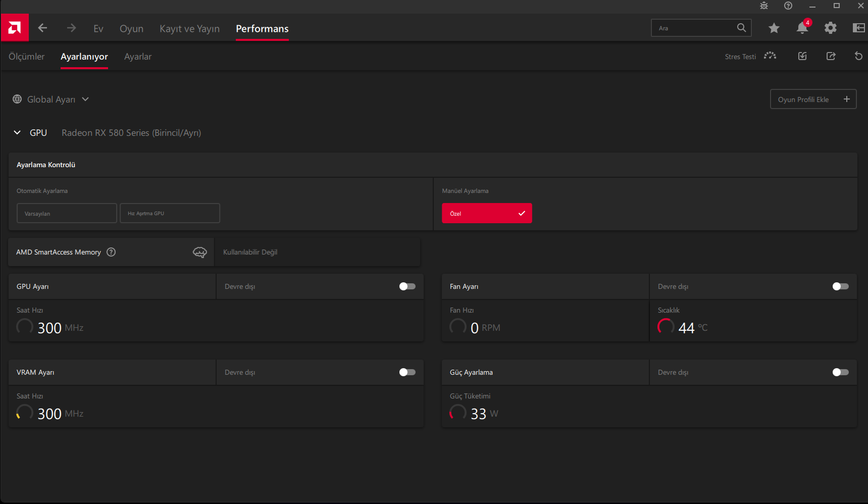The image size is (868, 504).
Task: Open settings gear icon
Action: 831,28
